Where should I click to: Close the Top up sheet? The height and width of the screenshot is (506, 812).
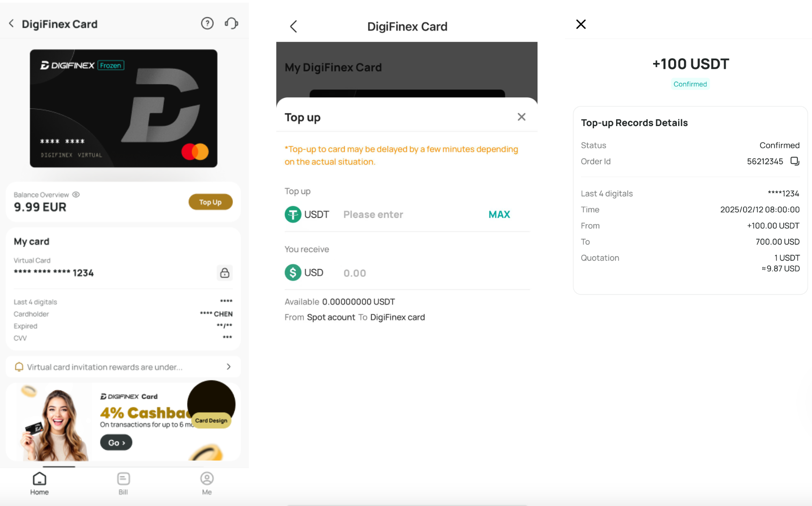click(522, 117)
